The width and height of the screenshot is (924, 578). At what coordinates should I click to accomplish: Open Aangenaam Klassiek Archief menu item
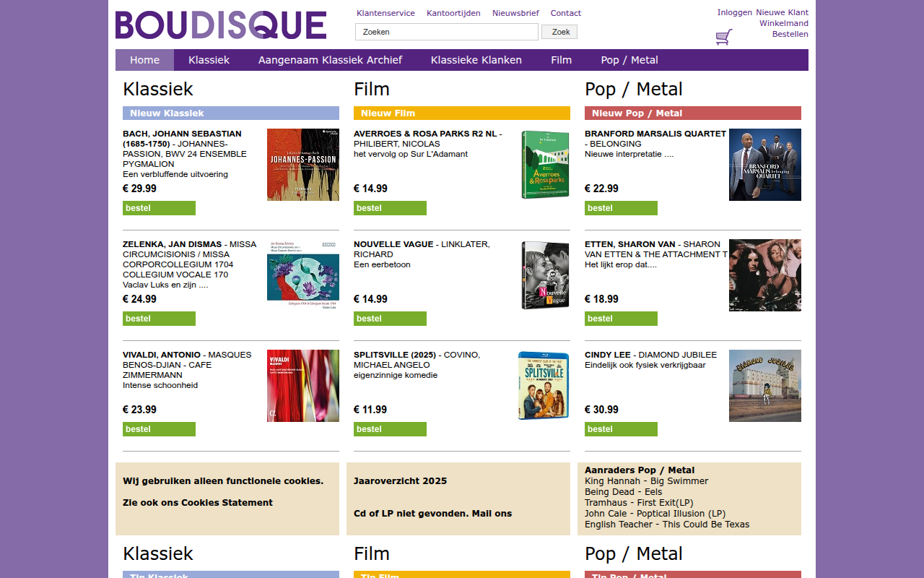coord(331,60)
